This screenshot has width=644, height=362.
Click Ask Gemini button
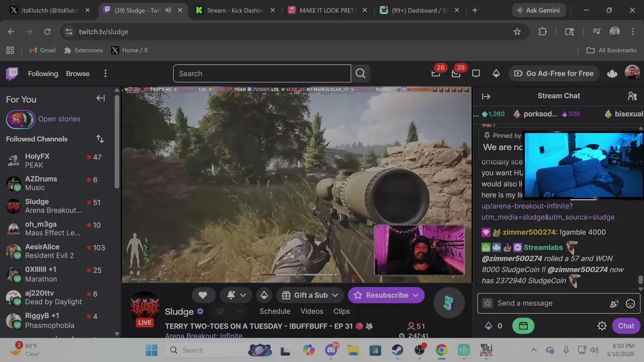(x=538, y=10)
